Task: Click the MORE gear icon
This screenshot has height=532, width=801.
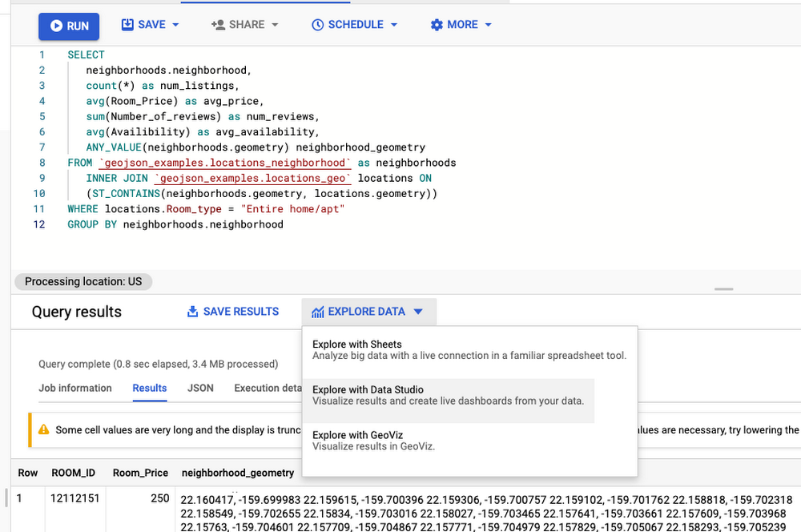Action: point(437,25)
